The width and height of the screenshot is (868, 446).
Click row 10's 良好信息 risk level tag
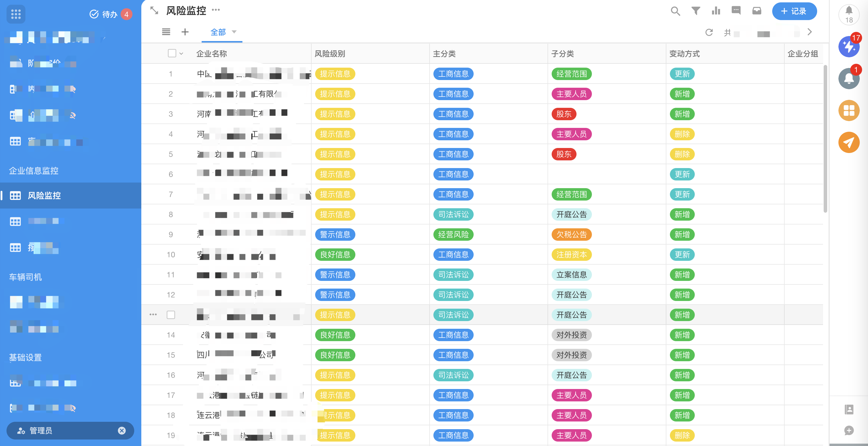(x=335, y=255)
